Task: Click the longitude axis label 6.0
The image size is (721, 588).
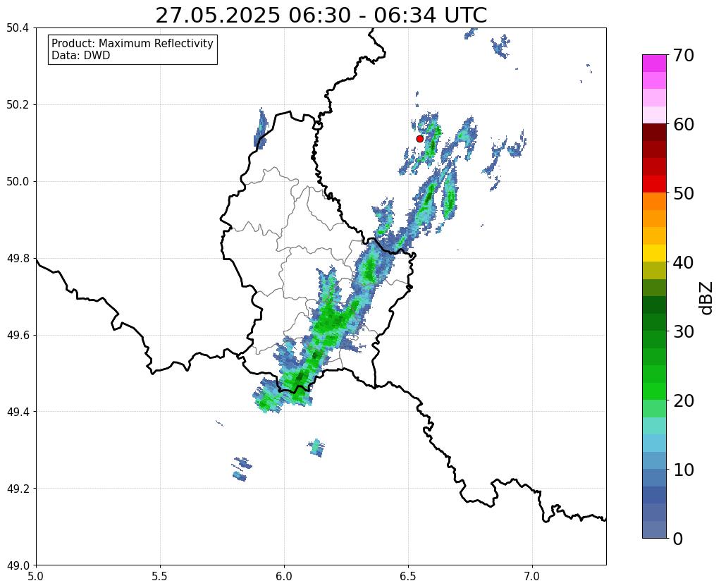Action: 284,575
